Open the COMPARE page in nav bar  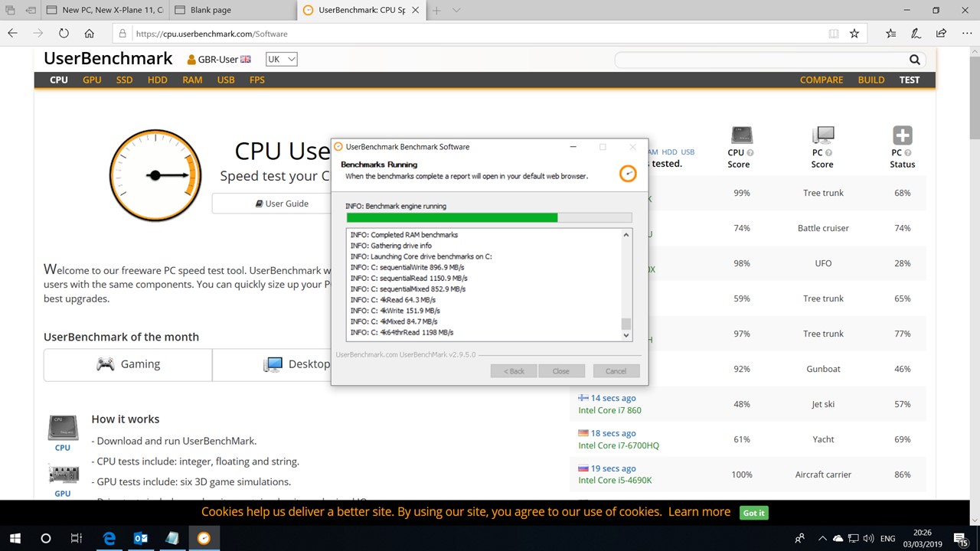point(822,80)
